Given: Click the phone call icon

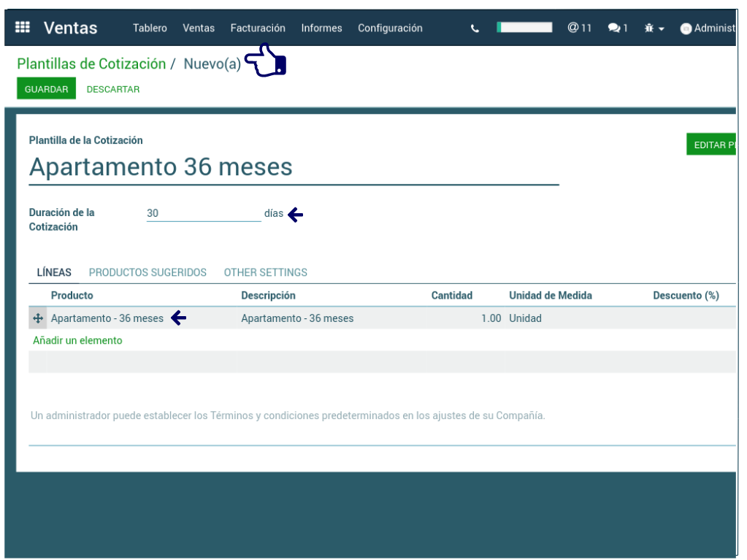Looking at the screenshot, I should tap(475, 28).
